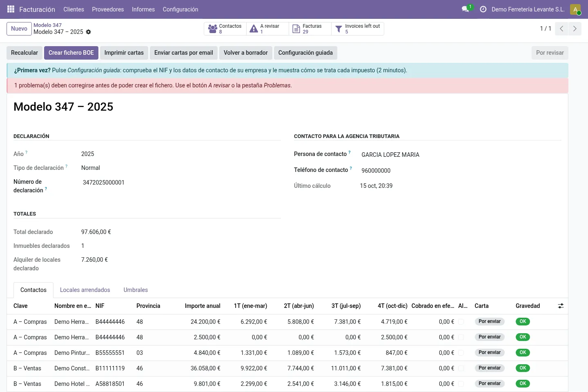Click the Configuración guiada button
Screen dimensions: 588x392
pos(305,53)
